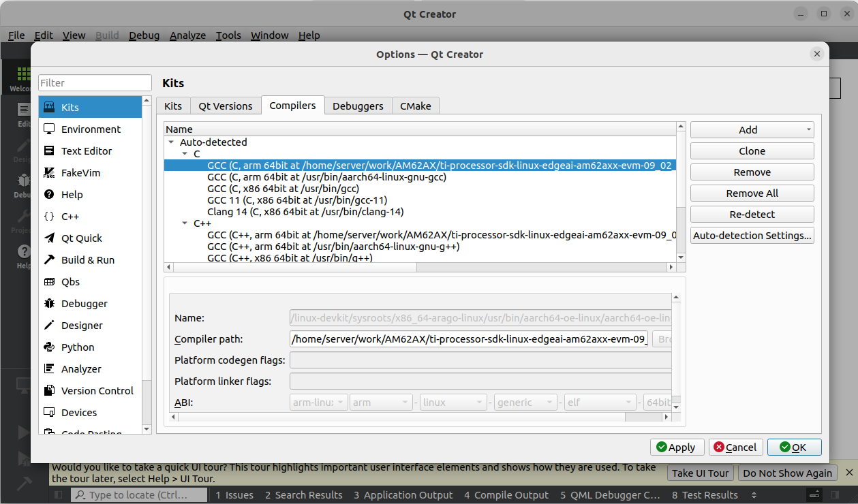Open the Window menu
This screenshot has height=504, width=858.
coord(270,35)
